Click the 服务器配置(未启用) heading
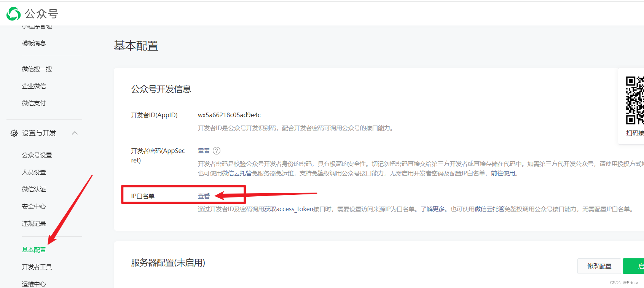Image resolution: width=644 pixels, height=288 pixels. click(168, 263)
